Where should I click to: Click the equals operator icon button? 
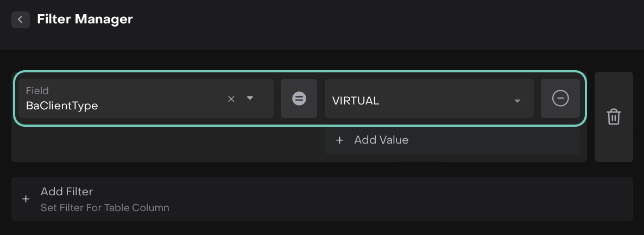click(x=299, y=98)
